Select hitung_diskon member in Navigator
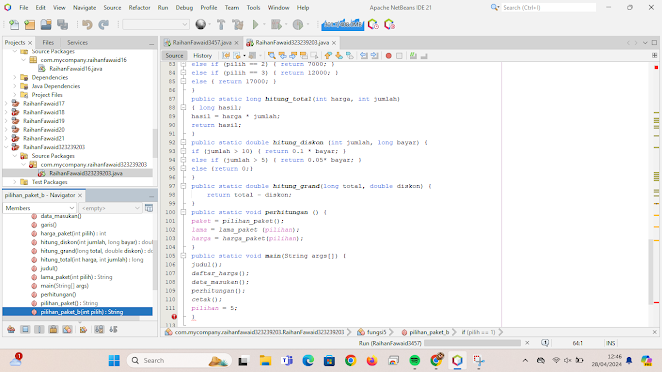The image size is (662, 372). click(x=96, y=242)
